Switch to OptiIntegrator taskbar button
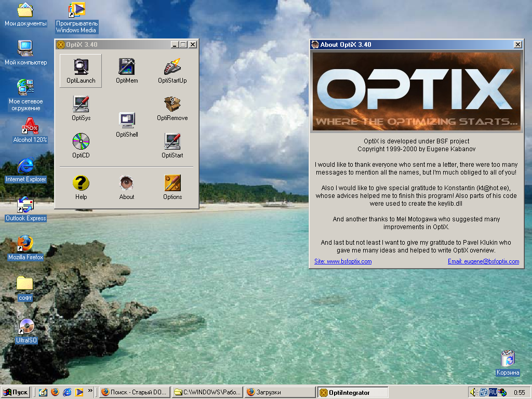Screen dimensions: 532x399 pos(352,392)
